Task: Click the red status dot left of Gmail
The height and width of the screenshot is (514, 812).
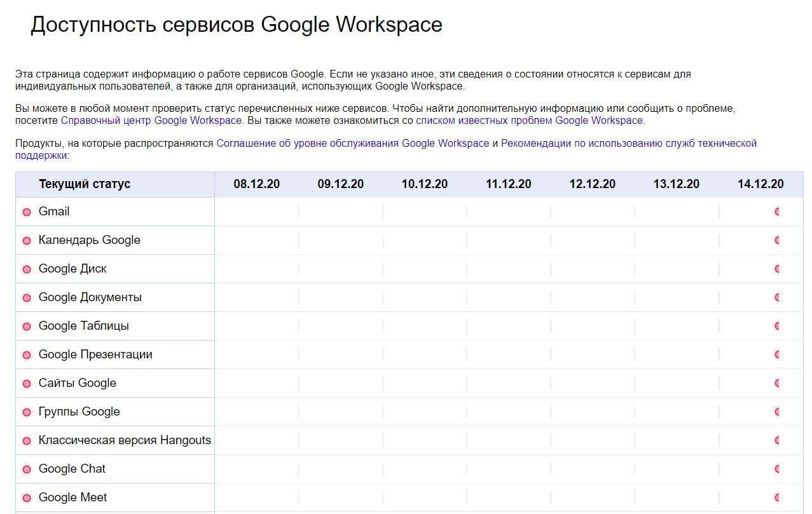Action: [x=27, y=212]
